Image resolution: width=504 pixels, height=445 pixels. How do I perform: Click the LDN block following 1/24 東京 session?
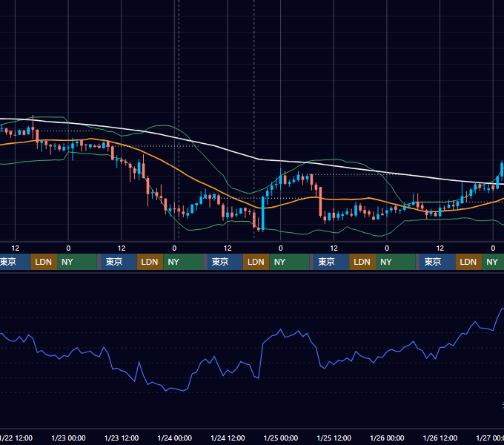click(256, 262)
